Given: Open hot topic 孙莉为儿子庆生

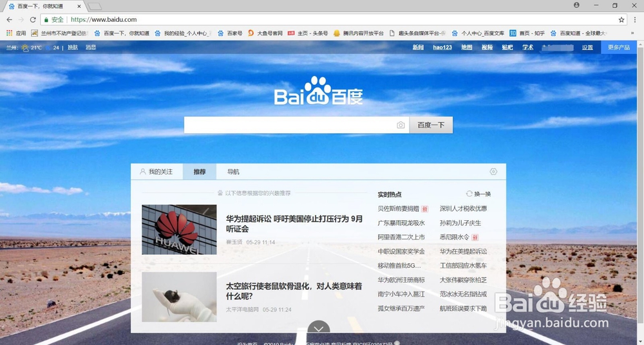Looking at the screenshot, I should [460, 223].
